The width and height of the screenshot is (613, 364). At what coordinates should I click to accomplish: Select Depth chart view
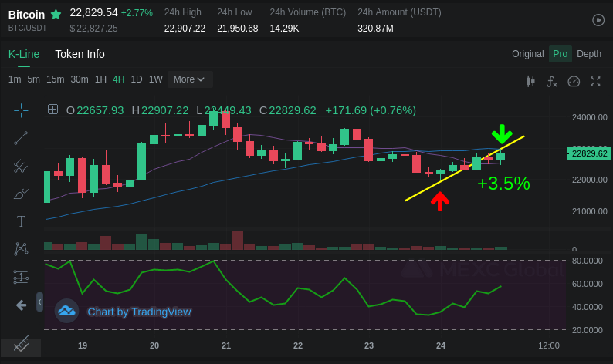tap(589, 54)
